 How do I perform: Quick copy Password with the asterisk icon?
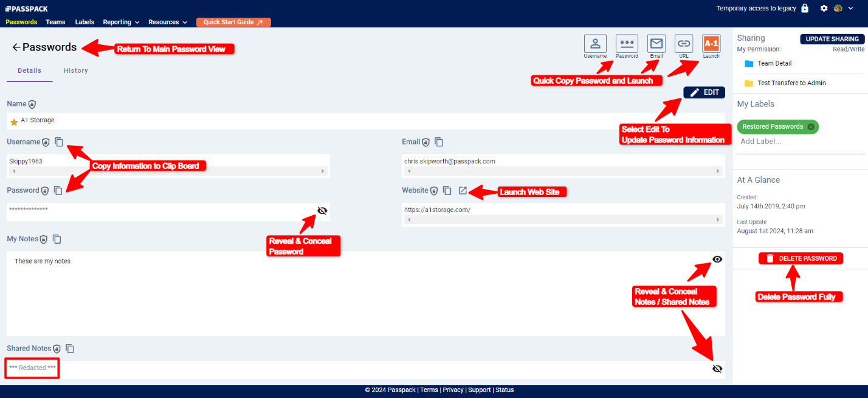(x=627, y=44)
